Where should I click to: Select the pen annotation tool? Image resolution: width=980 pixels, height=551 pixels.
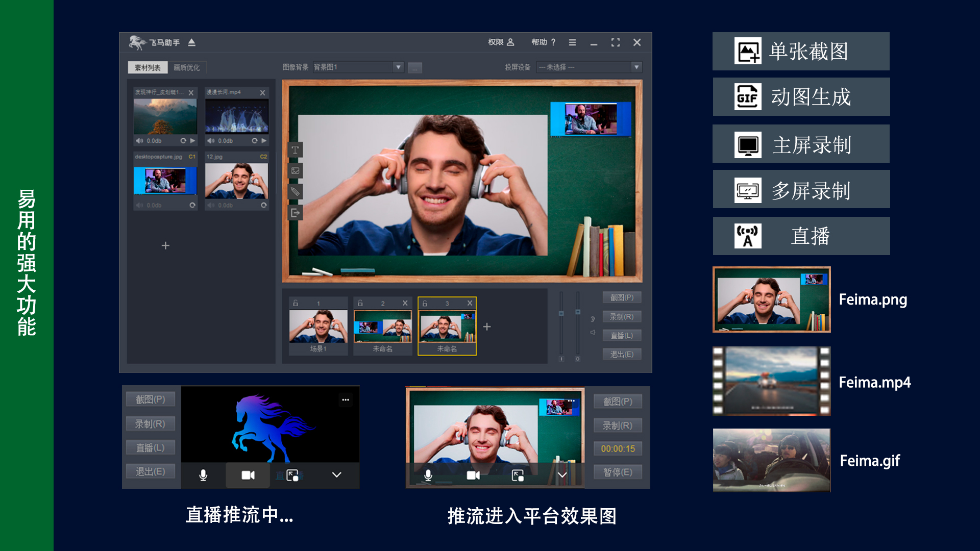295,192
